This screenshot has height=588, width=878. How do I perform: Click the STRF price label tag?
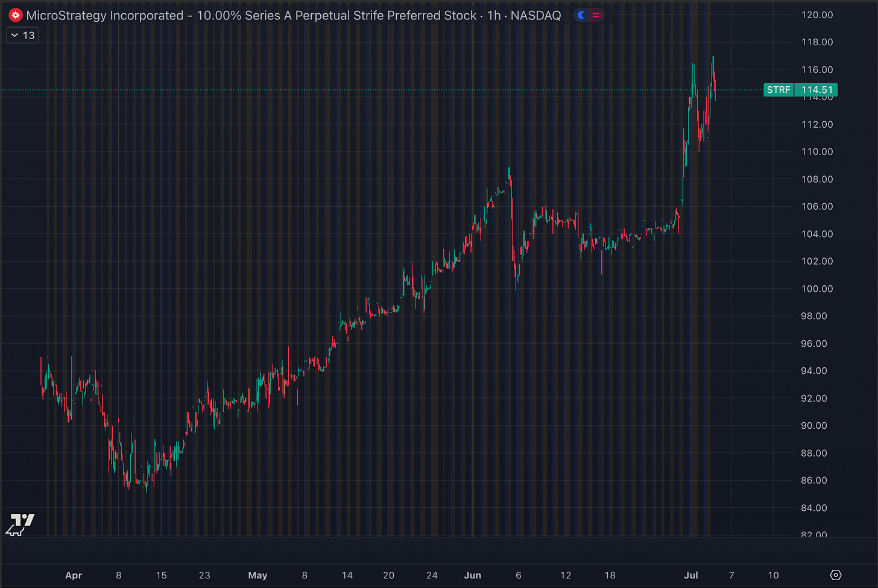coord(779,90)
